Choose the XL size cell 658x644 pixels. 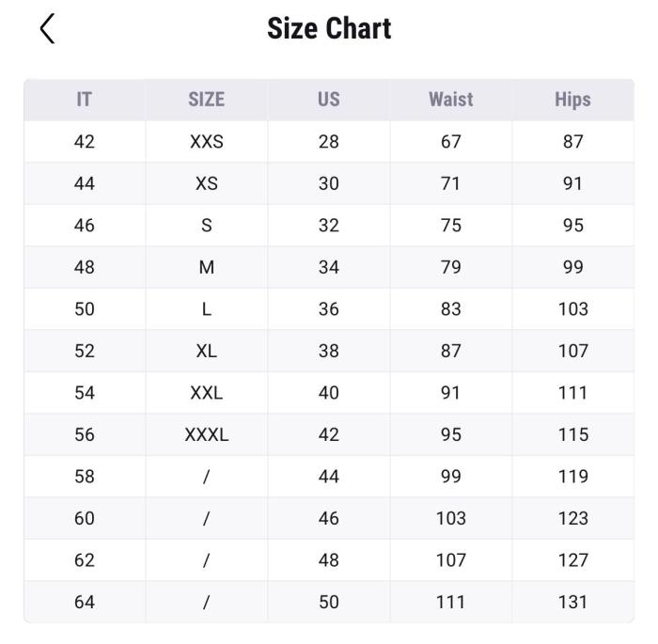point(207,351)
